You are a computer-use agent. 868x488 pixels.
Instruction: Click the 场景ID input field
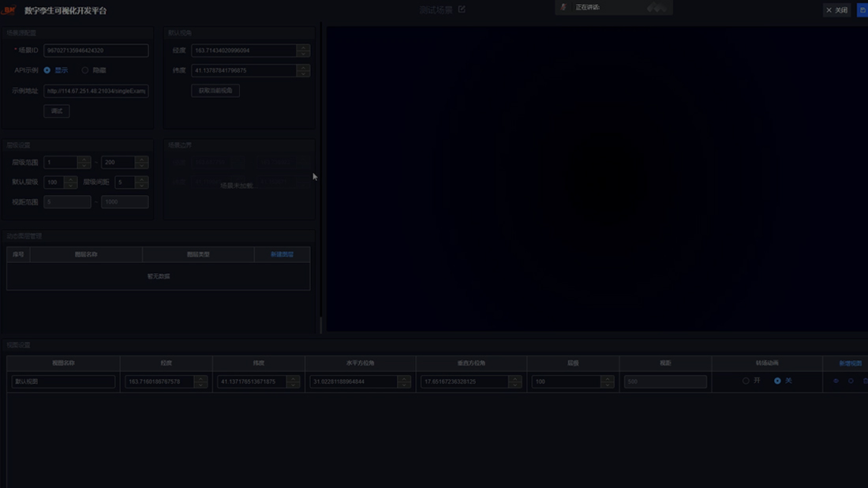95,51
